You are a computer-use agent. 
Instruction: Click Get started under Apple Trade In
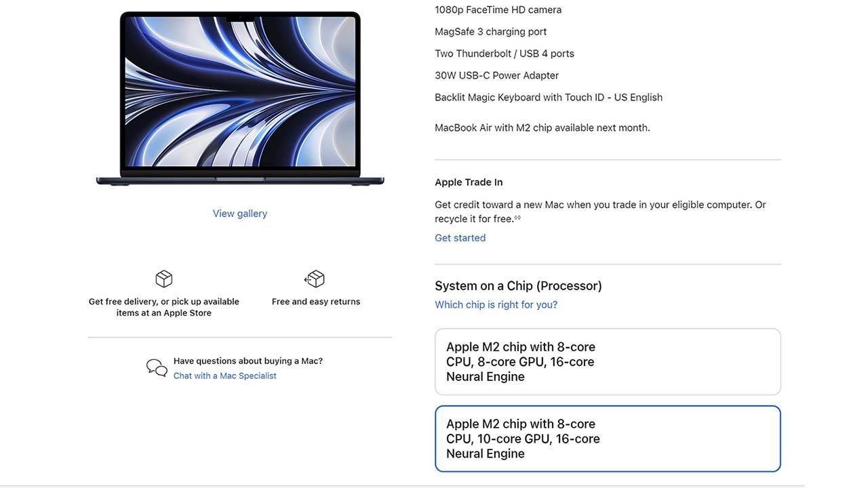click(460, 238)
